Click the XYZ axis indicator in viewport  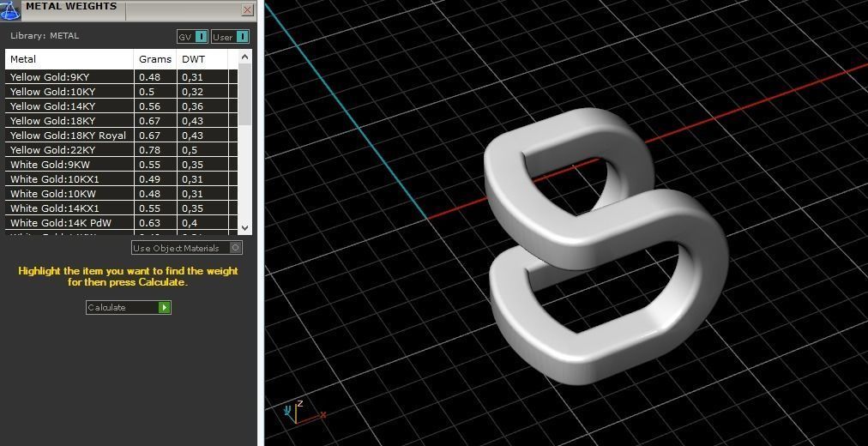click(x=304, y=413)
